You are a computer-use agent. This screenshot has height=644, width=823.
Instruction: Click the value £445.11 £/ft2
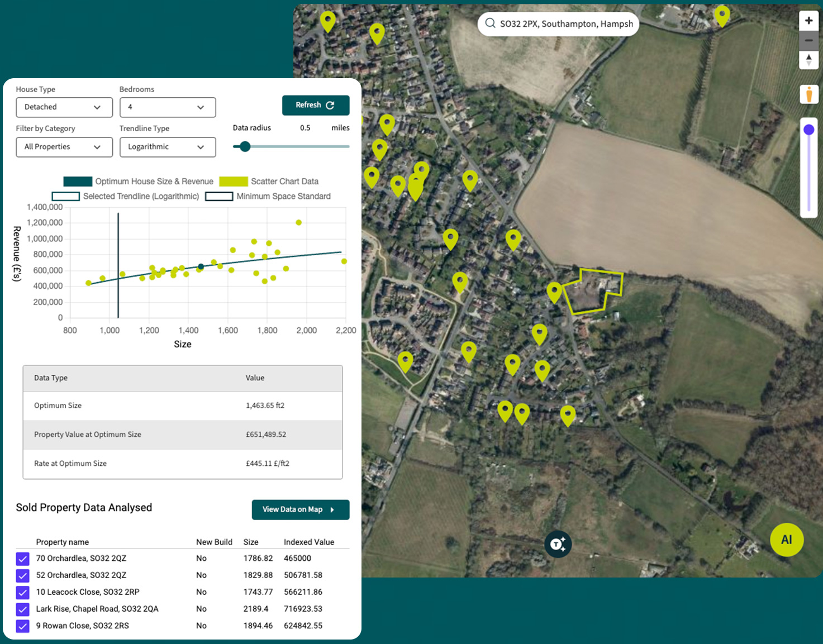pos(268,464)
